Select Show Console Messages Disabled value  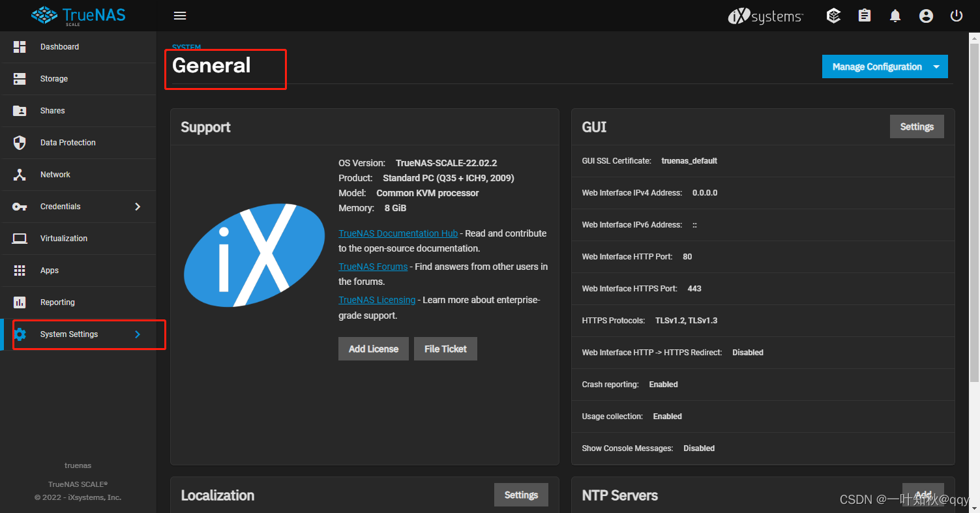pyautogui.click(x=699, y=448)
